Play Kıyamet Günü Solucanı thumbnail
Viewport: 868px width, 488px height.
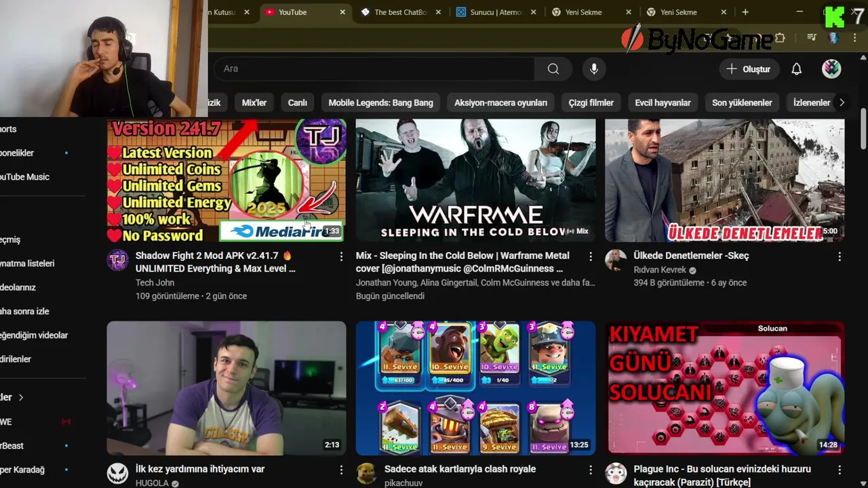(x=725, y=388)
